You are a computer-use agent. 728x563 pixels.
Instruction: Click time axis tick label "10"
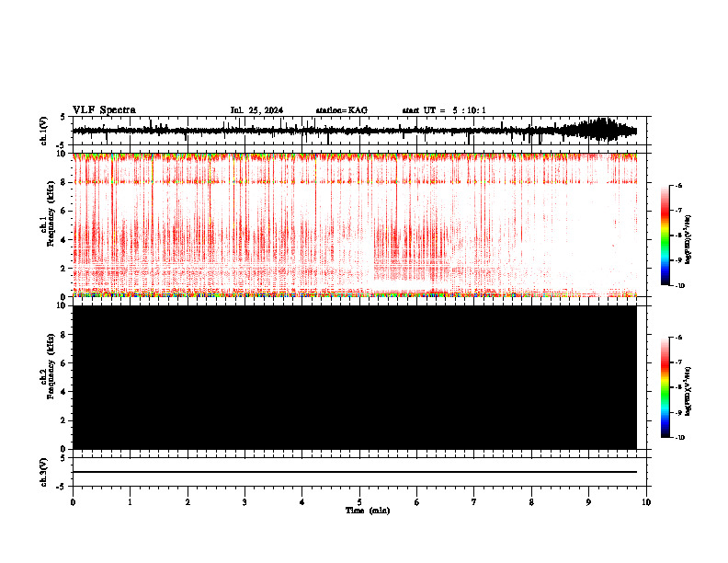pos(646,502)
